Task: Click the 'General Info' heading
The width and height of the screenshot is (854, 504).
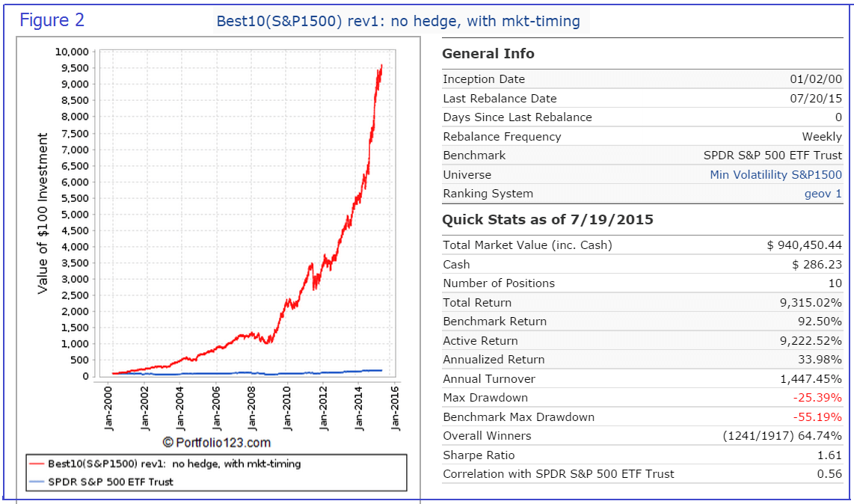Action: click(x=488, y=53)
